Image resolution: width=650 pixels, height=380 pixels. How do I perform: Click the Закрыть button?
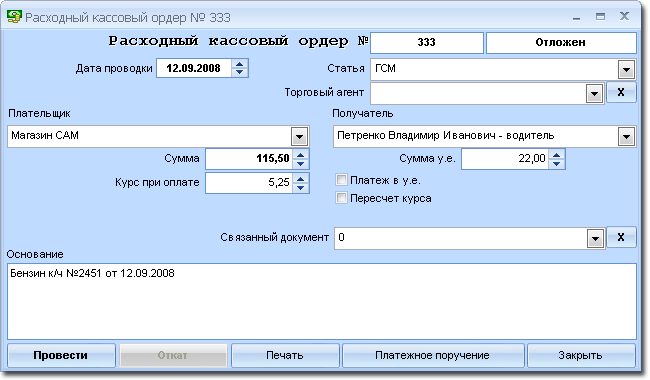point(580,356)
